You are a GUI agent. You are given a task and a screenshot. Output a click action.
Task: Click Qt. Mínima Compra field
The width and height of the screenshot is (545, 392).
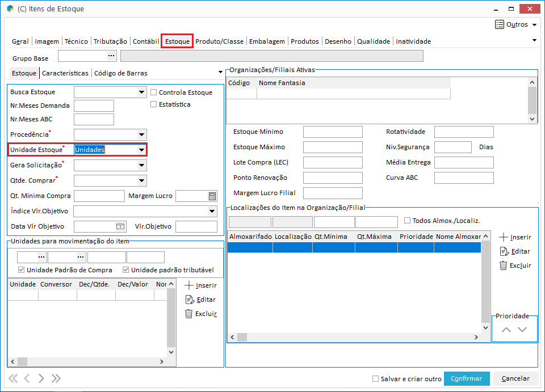pos(99,196)
